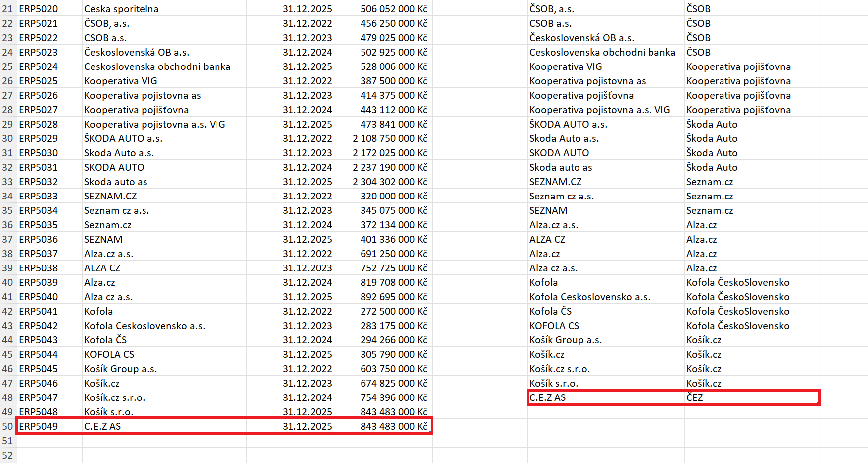Select the date cell next to ERP5029
The height and width of the screenshot is (463, 868).
307,138
